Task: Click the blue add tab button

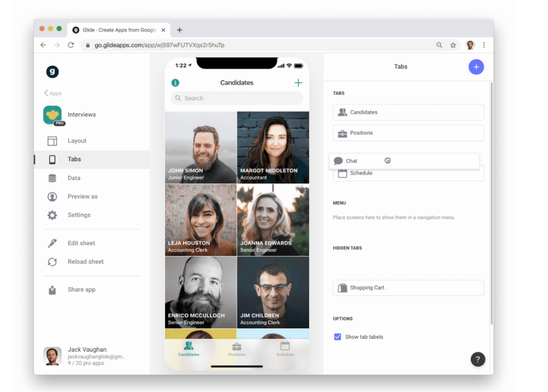Action: coord(476,67)
